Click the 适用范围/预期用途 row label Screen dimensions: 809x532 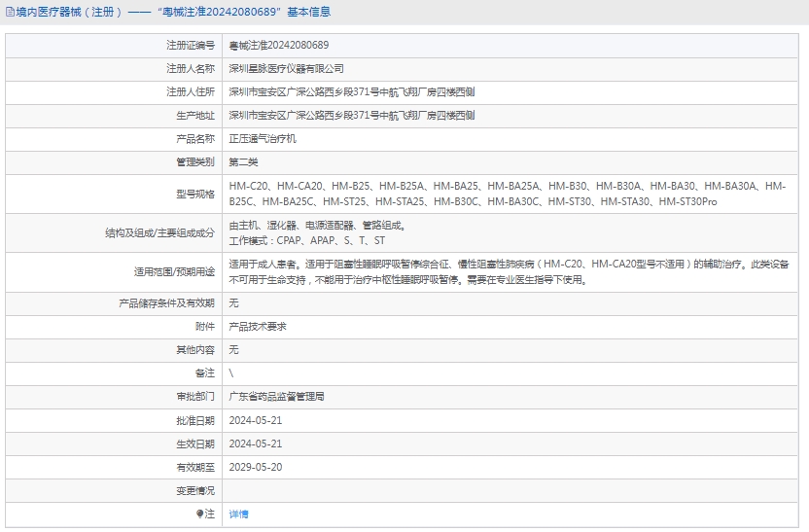click(173, 272)
